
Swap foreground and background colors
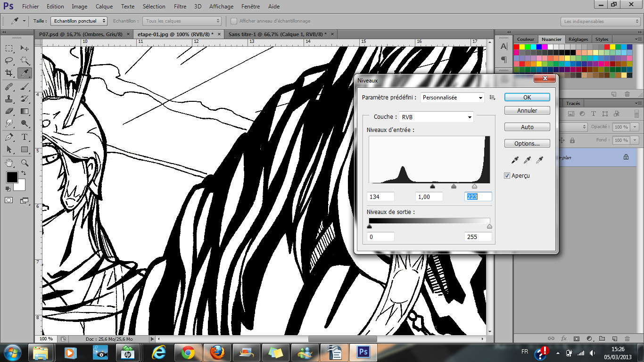(24, 173)
